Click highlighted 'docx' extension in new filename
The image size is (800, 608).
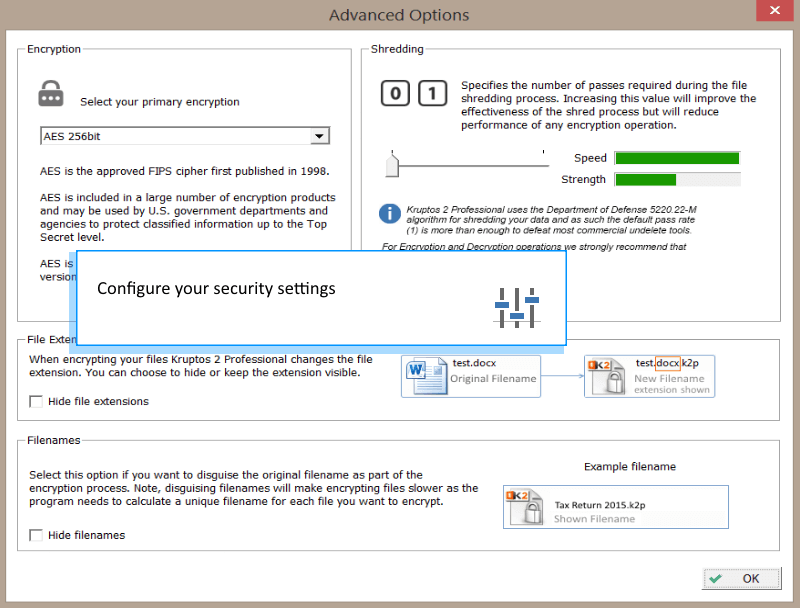pos(668,363)
